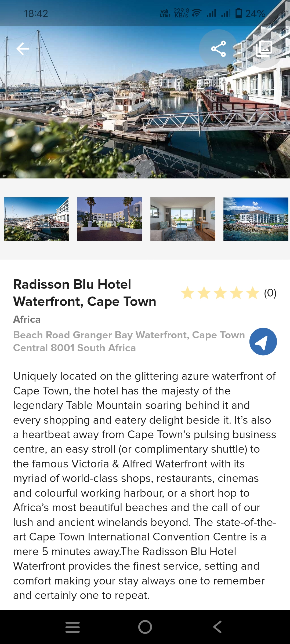290x644 pixels.
Task: Select the marina view thumbnail
Action: [x=37, y=219]
